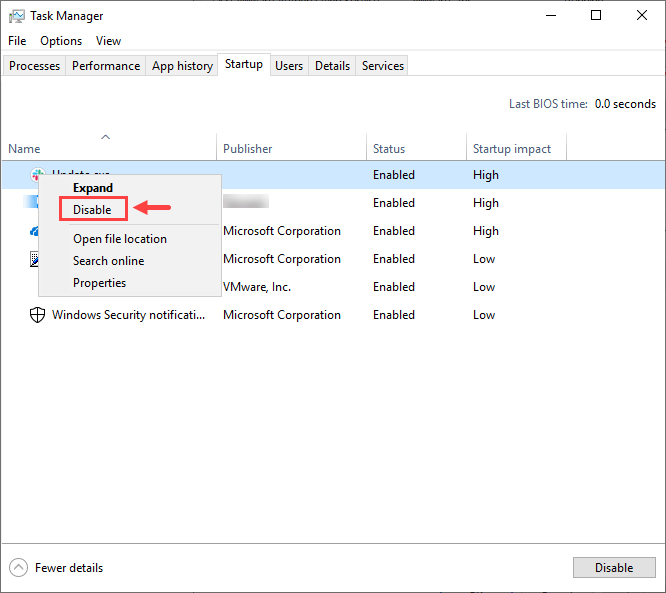Click the Windows Security shield icon
Image resolution: width=666 pixels, height=593 pixels.
click(x=37, y=315)
